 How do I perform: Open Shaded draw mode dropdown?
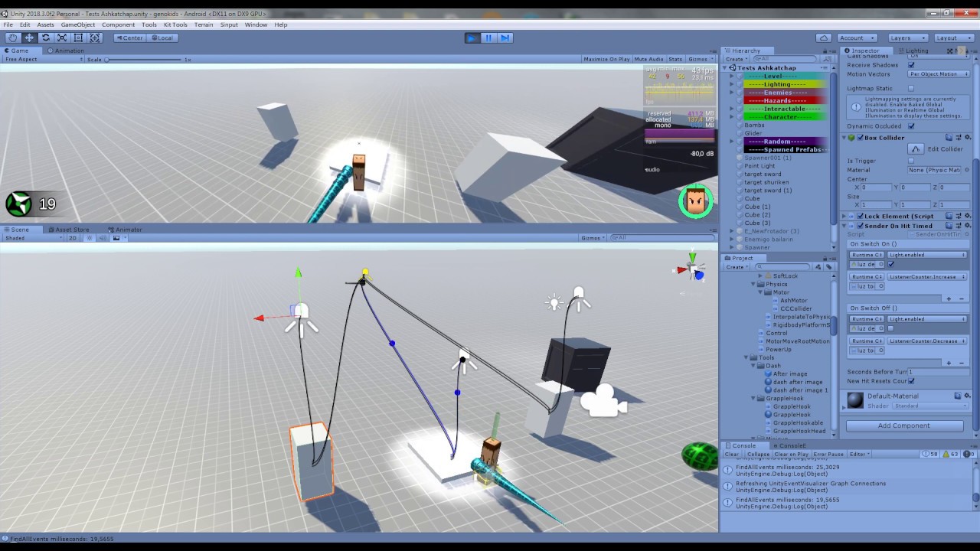click(32, 238)
